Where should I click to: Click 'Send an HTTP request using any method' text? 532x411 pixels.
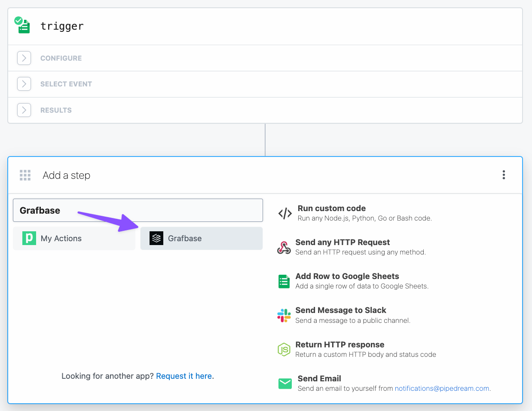click(361, 252)
